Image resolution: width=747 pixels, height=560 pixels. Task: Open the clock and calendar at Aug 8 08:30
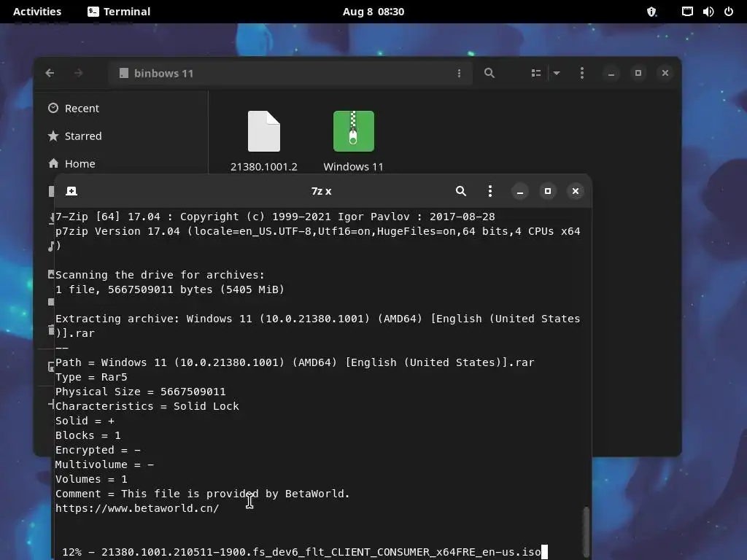point(373,12)
